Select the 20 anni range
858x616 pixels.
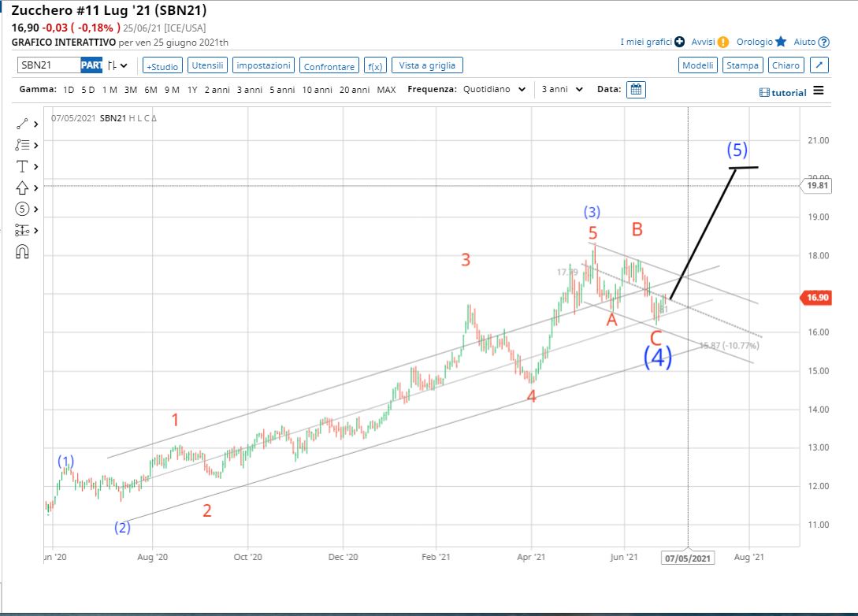tap(355, 90)
